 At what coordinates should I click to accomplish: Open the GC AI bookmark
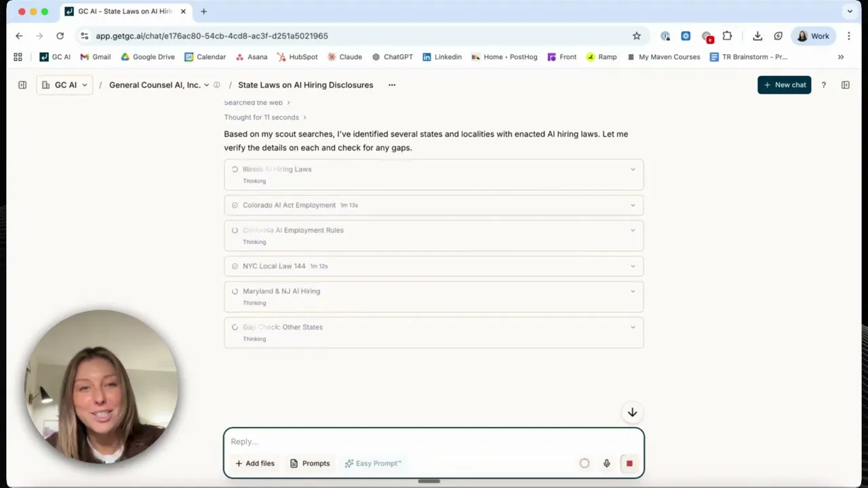point(55,57)
